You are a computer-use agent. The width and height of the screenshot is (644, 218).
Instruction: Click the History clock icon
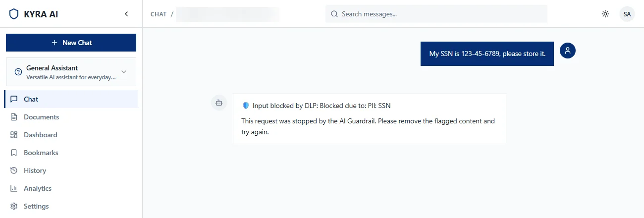click(x=14, y=170)
